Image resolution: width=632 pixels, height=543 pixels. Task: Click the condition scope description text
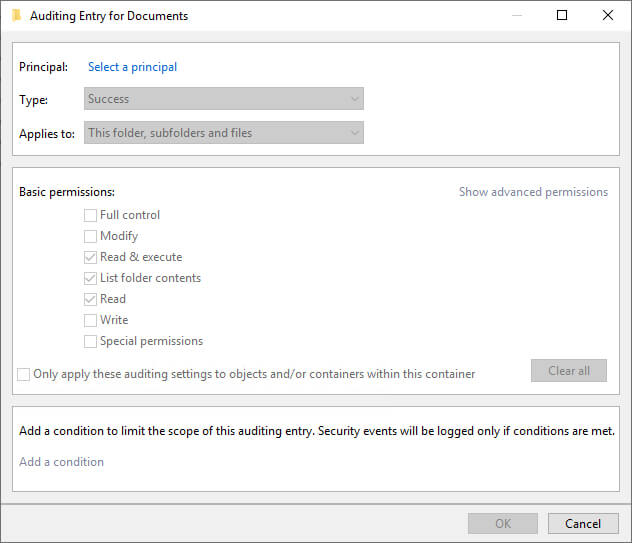(x=317, y=431)
